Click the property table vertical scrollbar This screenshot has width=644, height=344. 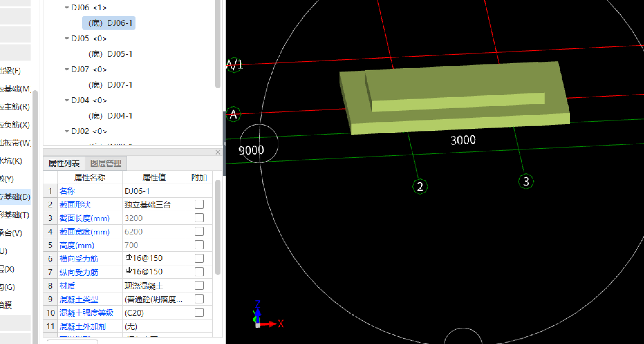click(218, 227)
